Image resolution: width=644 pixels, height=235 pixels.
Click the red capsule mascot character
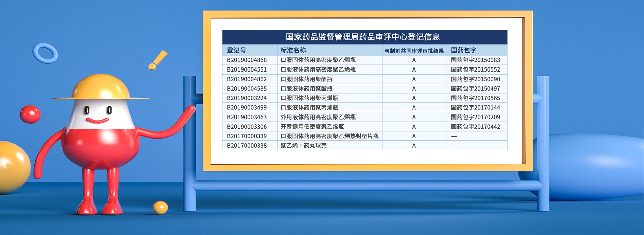point(101,141)
